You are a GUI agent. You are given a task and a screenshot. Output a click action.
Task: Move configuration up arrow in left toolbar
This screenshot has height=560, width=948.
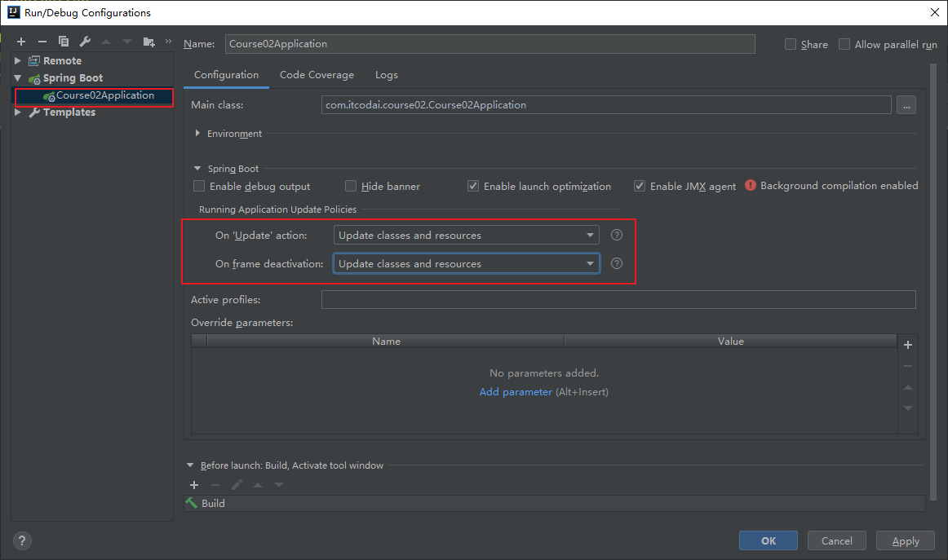pyautogui.click(x=106, y=42)
